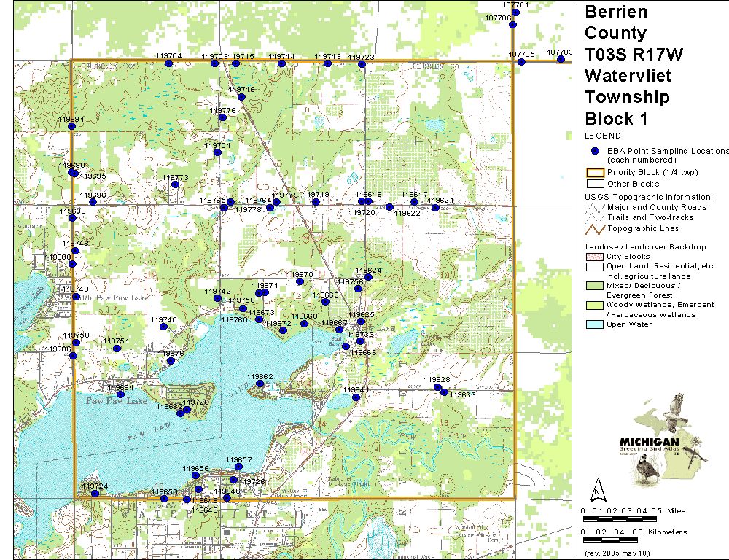Select sampling point 119723 on the top border
The height and width of the screenshot is (560, 729).
tap(362, 64)
